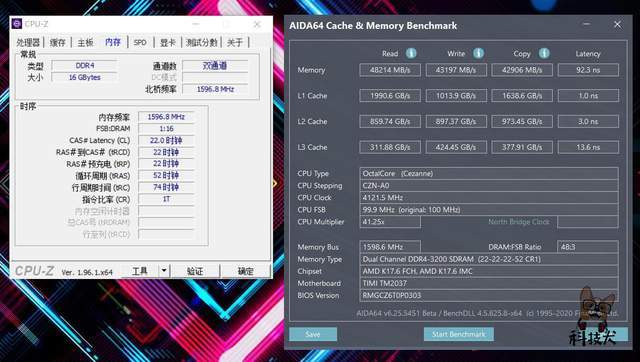Switch to the 缓存 tab
Viewport: 640px width, 362px height.
[58, 42]
